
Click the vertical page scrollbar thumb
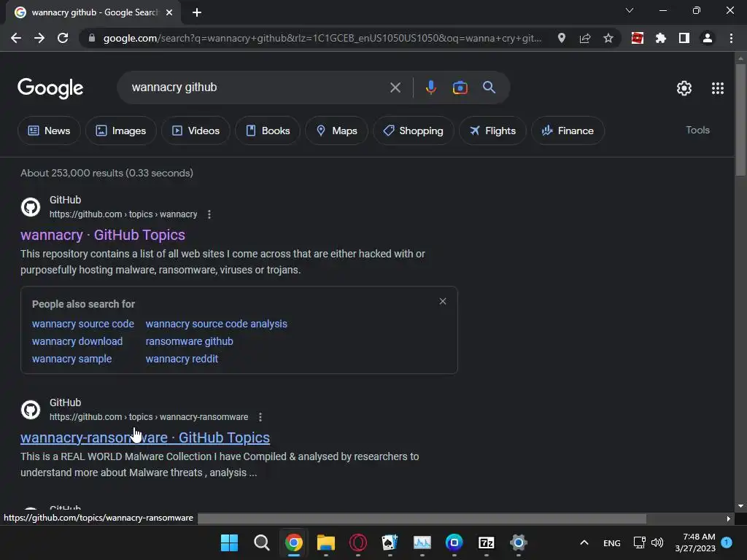coord(740,120)
